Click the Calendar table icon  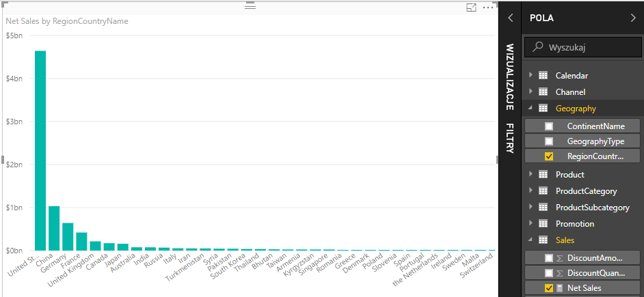click(543, 76)
